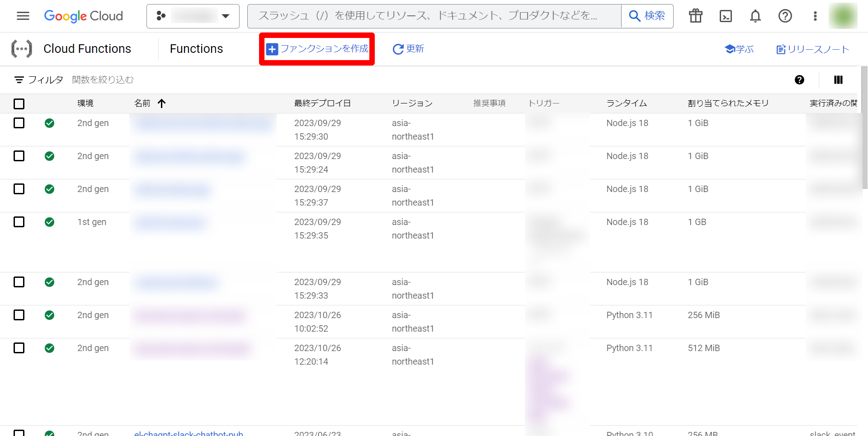Sort by 名前 column arrow

point(162,103)
